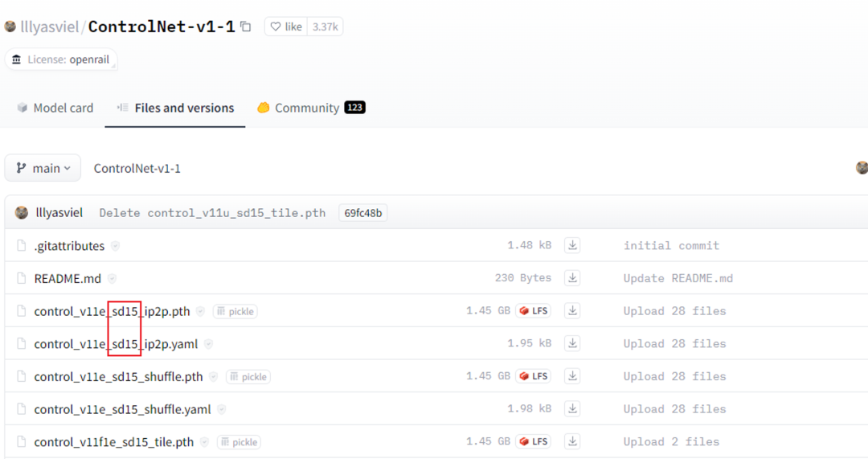Click pickle badge for control_v11f1e_sd15_tile.pth
868x459 pixels.
coord(240,442)
